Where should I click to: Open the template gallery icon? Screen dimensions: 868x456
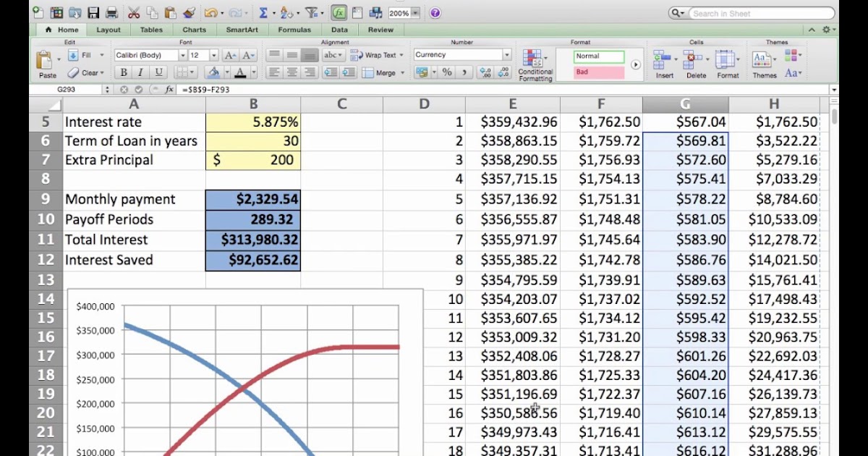pos(56,12)
